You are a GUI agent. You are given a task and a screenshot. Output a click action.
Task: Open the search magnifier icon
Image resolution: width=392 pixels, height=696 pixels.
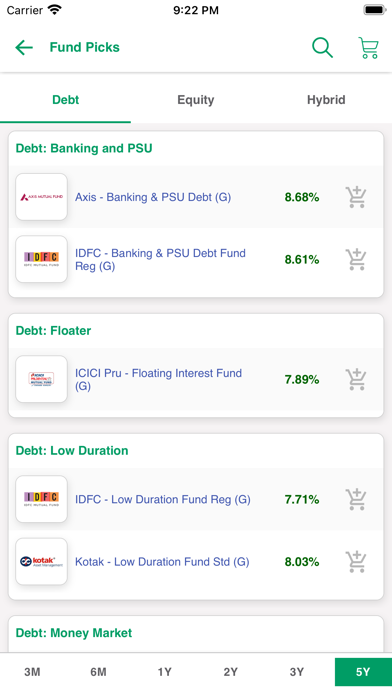coord(322,47)
